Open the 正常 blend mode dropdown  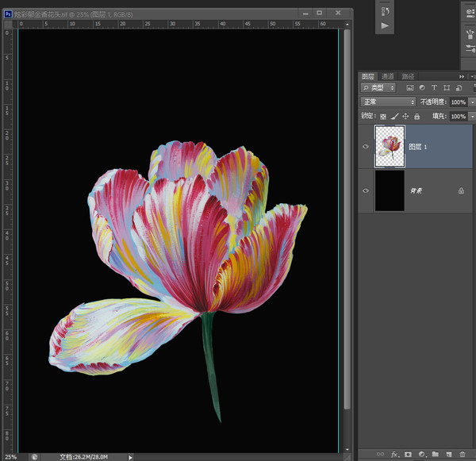388,102
